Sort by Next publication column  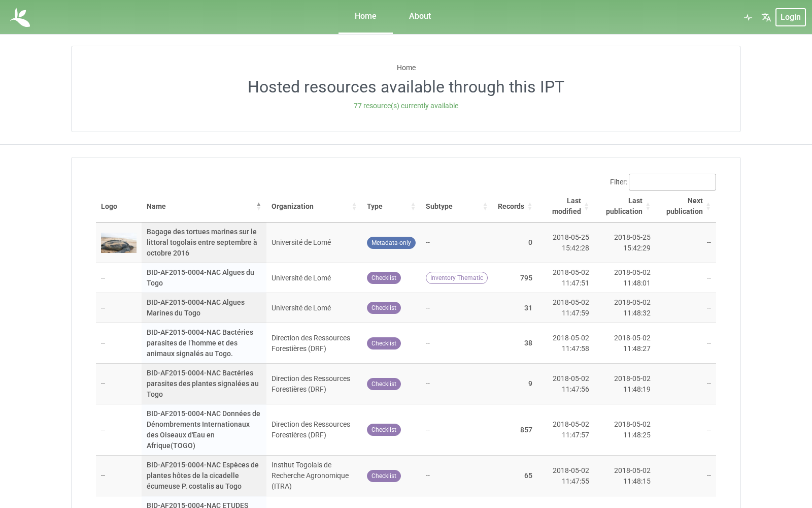[685, 206]
